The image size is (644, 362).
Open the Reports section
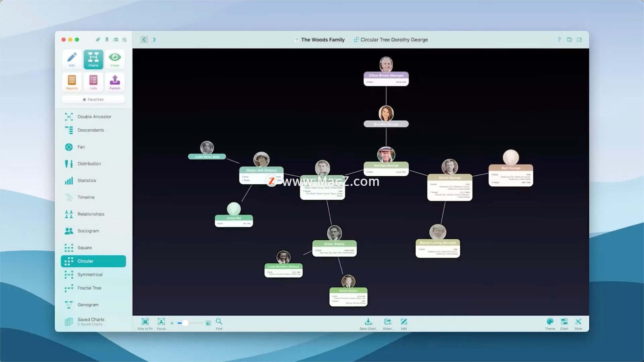click(72, 82)
